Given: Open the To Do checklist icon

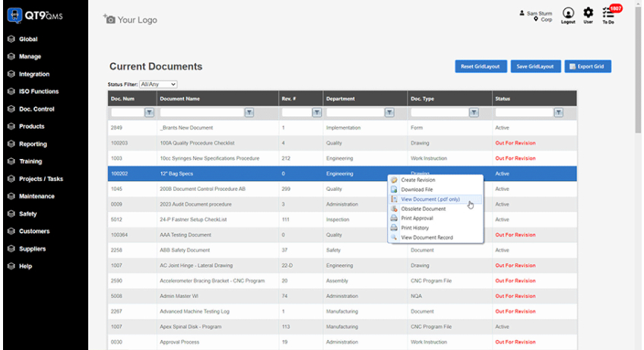Looking at the screenshot, I should (608, 13).
